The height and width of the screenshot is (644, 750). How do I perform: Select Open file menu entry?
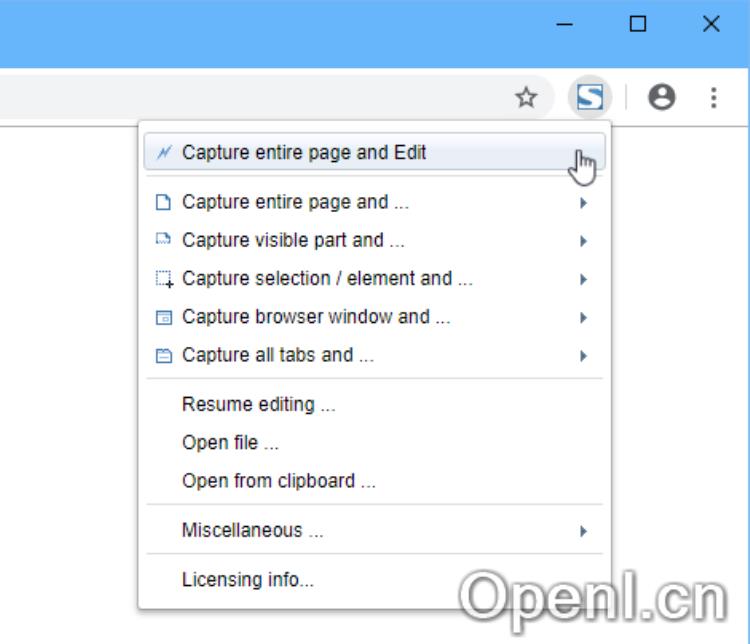tap(230, 443)
